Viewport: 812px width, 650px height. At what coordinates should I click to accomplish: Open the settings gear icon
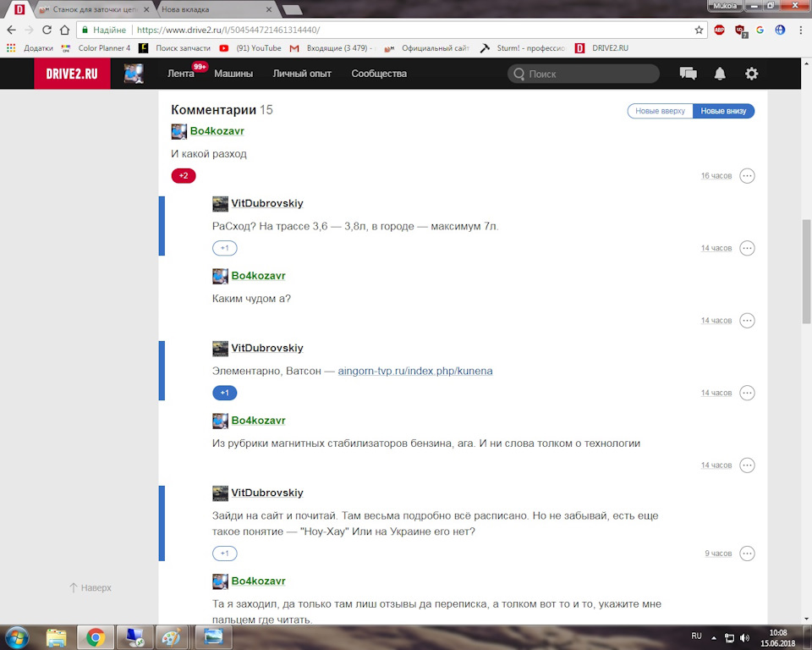point(751,74)
